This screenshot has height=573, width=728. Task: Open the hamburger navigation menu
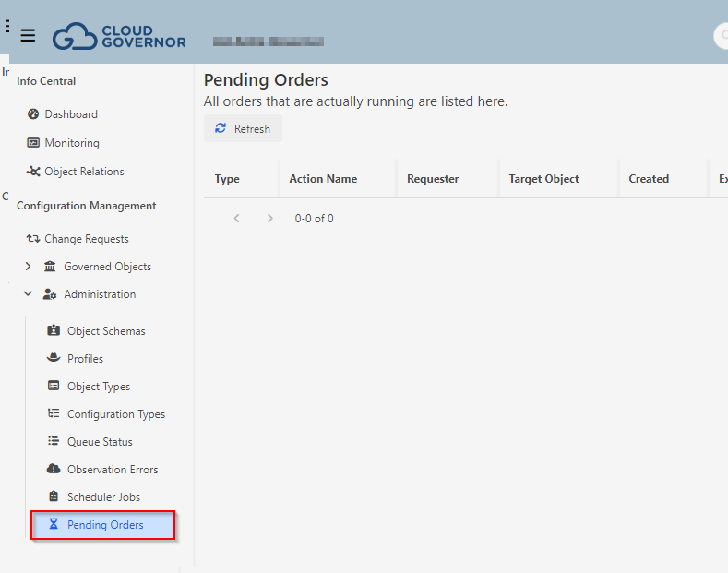(x=28, y=35)
